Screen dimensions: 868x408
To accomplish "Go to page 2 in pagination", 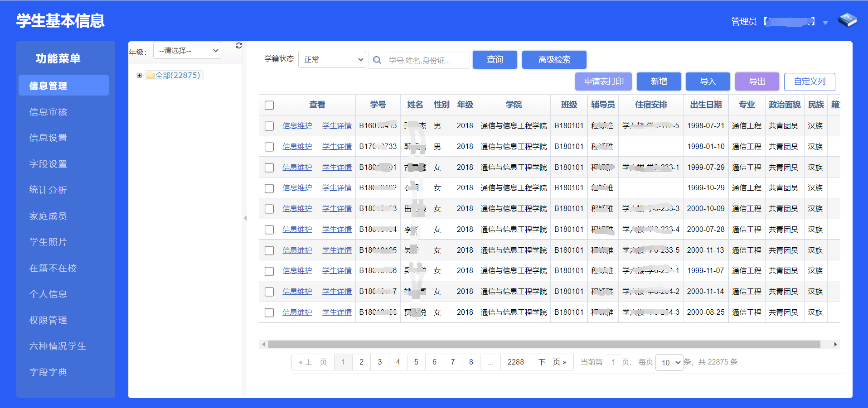I will coord(361,362).
